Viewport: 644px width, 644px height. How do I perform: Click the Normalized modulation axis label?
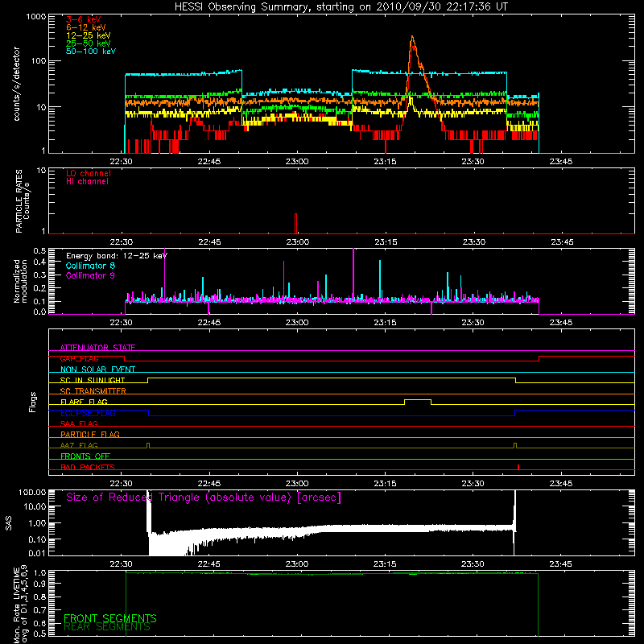(20, 281)
